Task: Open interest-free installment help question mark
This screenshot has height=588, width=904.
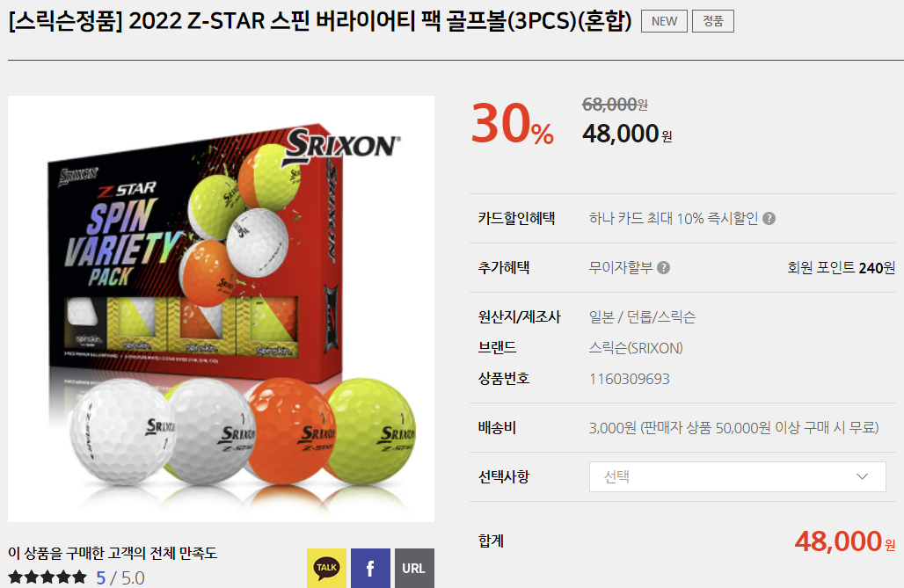Action: tap(664, 267)
